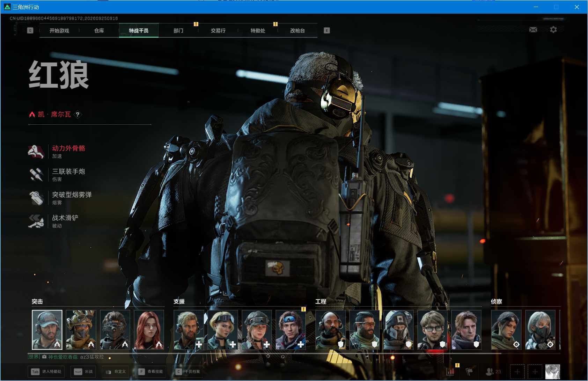Select the ponytail woman 侦察 operator
The width and height of the screenshot is (588, 381).
point(506,330)
